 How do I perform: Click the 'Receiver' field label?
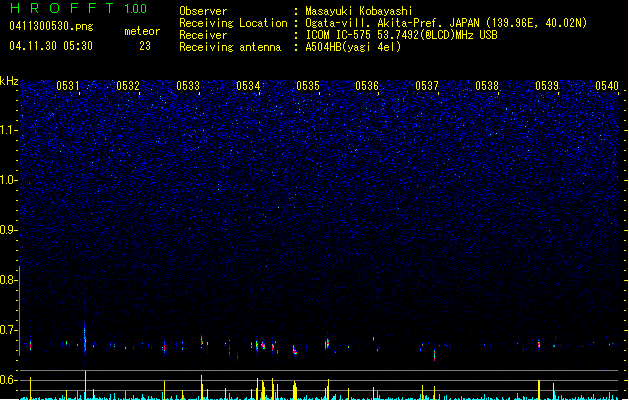tap(203, 35)
